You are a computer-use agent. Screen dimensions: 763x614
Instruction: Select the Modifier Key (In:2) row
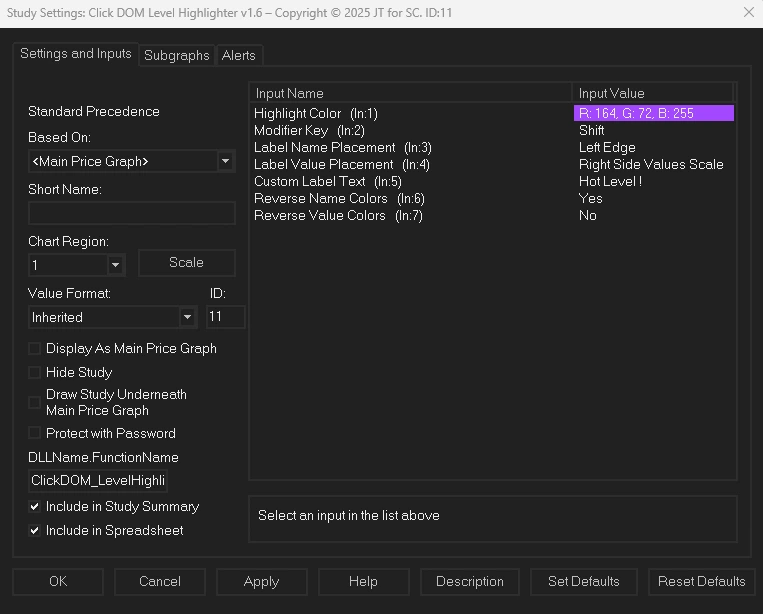(493, 130)
